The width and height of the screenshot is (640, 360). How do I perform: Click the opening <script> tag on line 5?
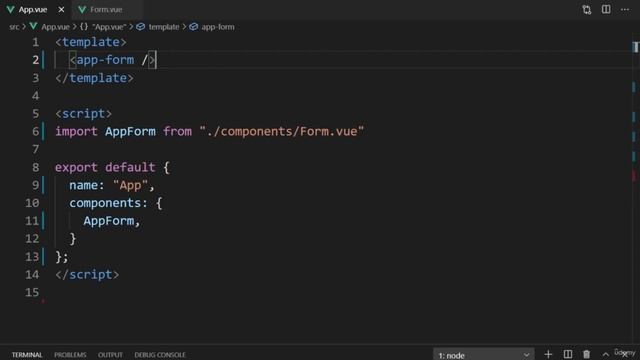(83, 113)
